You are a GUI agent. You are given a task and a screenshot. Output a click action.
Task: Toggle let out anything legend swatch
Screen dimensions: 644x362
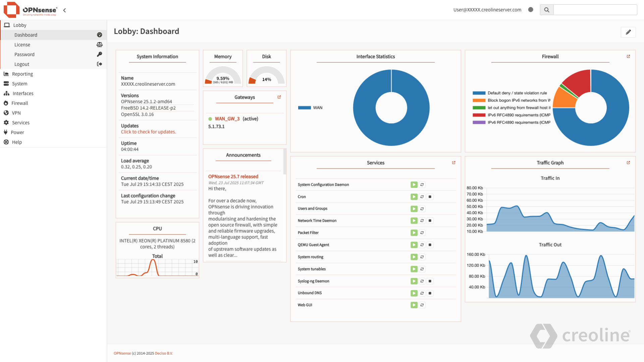(x=479, y=108)
